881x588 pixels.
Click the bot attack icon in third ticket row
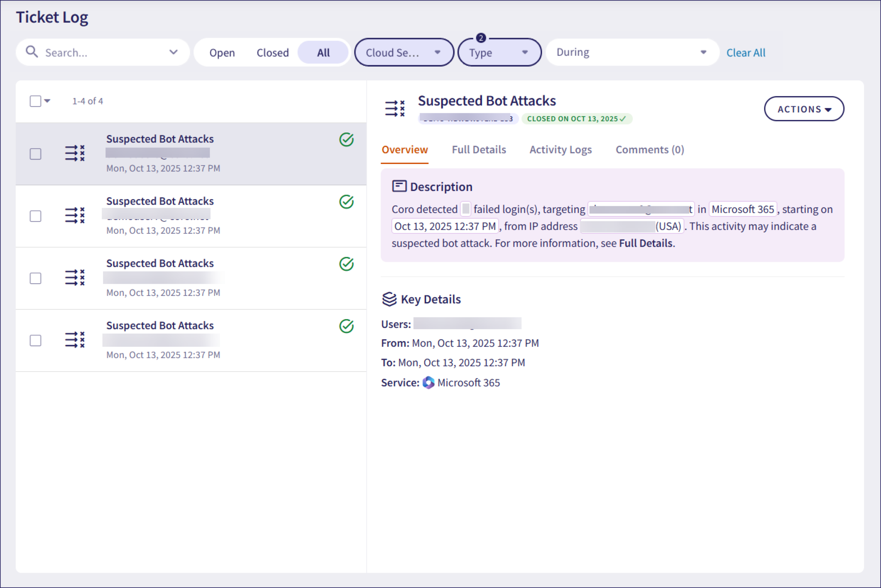75,278
